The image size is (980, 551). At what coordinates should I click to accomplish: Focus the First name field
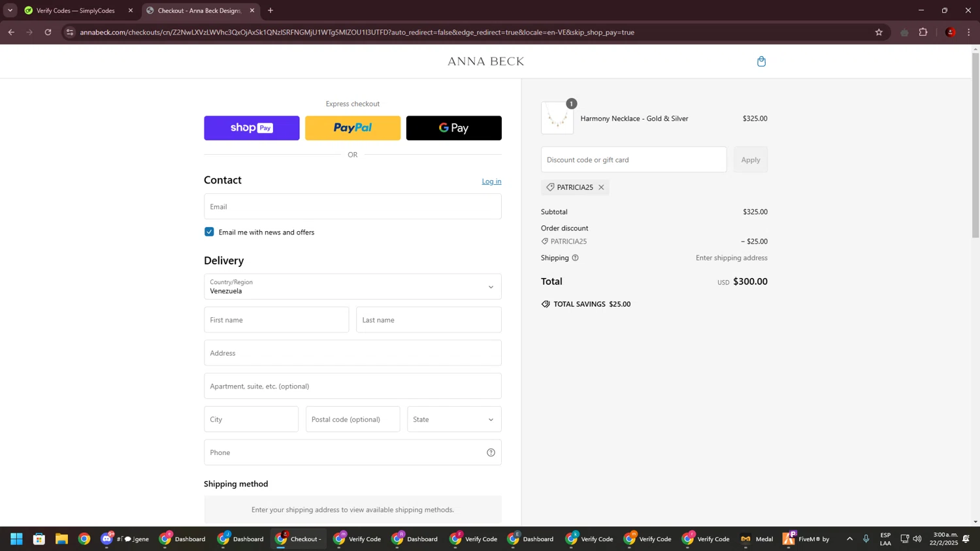click(x=276, y=320)
